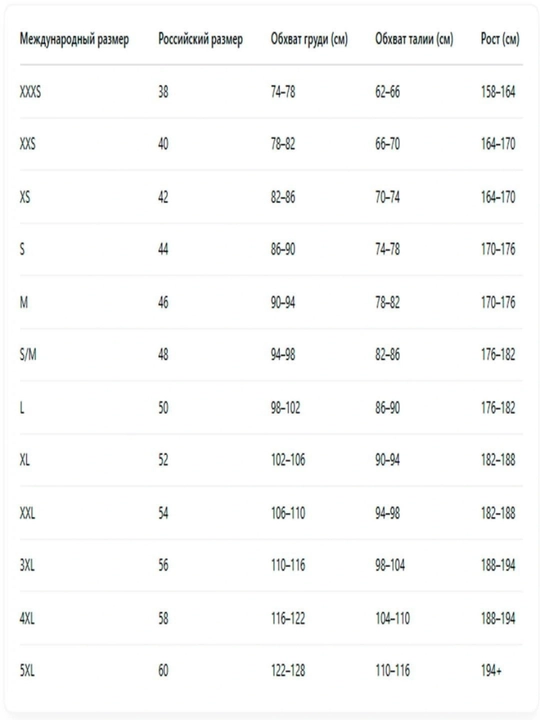Click chest value 122–128 cell

[288, 671]
